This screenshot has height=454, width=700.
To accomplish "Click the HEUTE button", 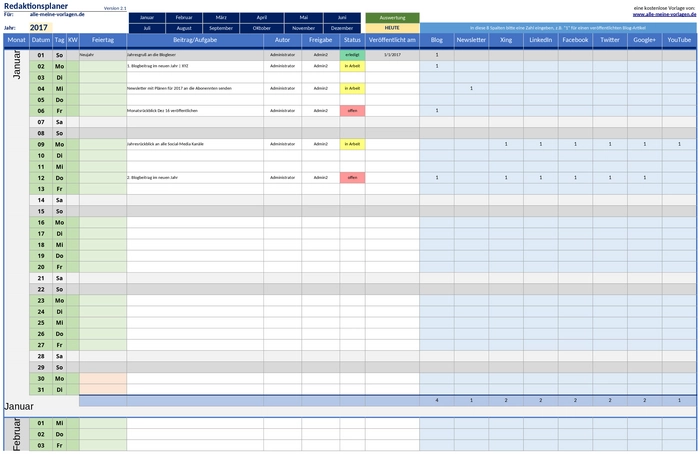I will pyautogui.click(x=392, y=28).
